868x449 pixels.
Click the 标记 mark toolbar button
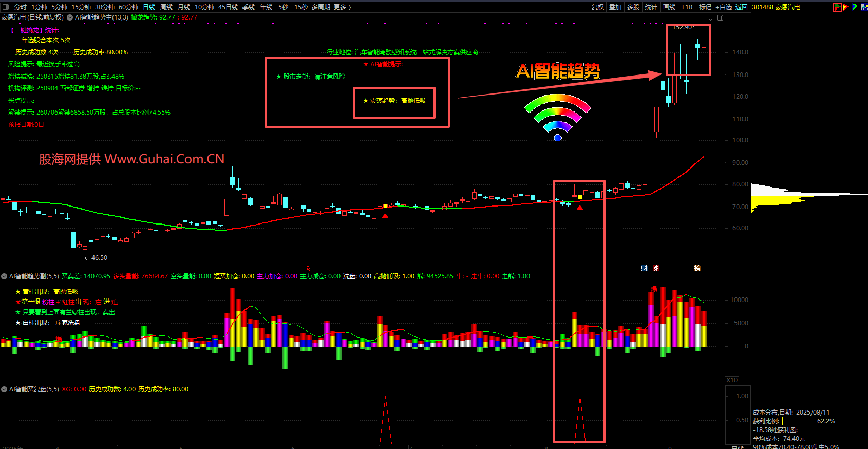tap(705, 7)
